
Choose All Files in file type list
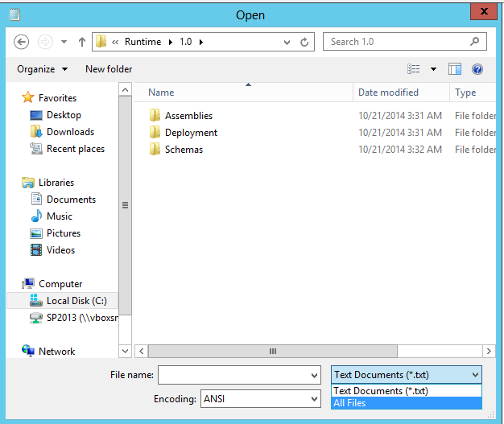click(x=407, y=403)
